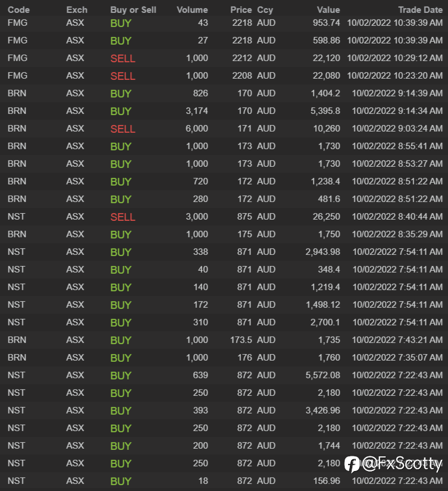Image resolution: width=448 pixels, height=491 pixels.
Task: Click the 1,744 value cell
Action: [329, 446]
